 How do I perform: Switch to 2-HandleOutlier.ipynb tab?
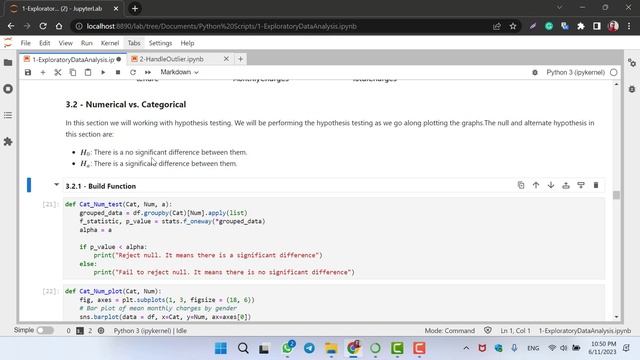click(x=171, y=59)
